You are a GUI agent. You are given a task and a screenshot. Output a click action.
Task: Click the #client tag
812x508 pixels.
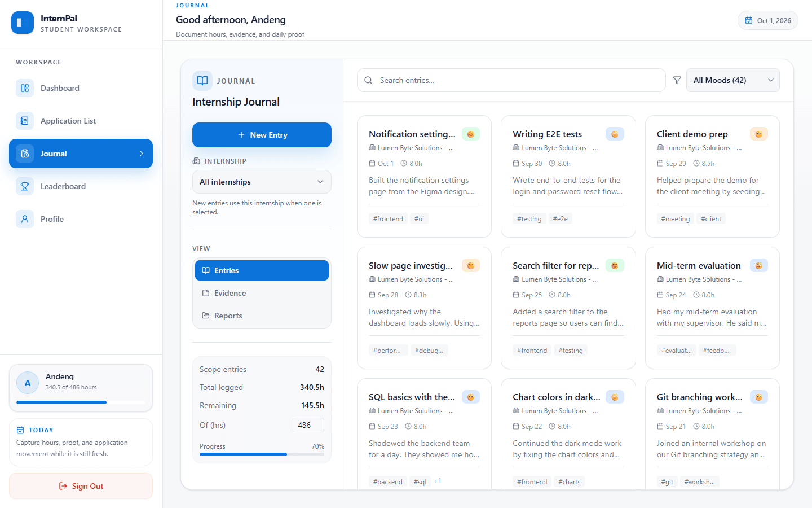click(711, 218)
